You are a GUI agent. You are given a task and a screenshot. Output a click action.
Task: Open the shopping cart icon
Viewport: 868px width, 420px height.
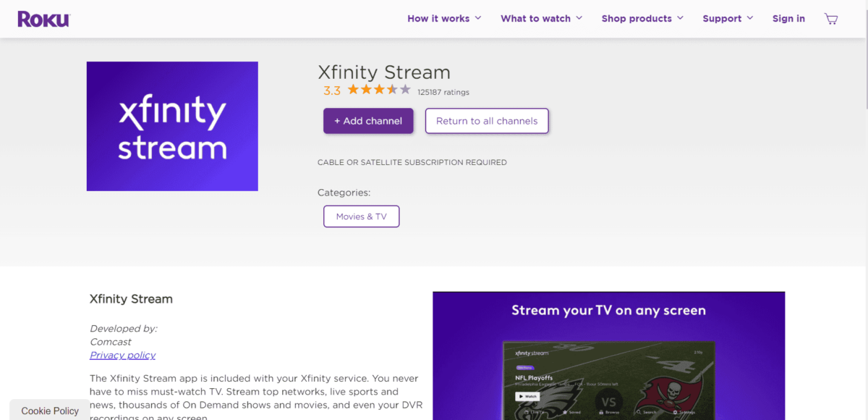coord(831,19)
